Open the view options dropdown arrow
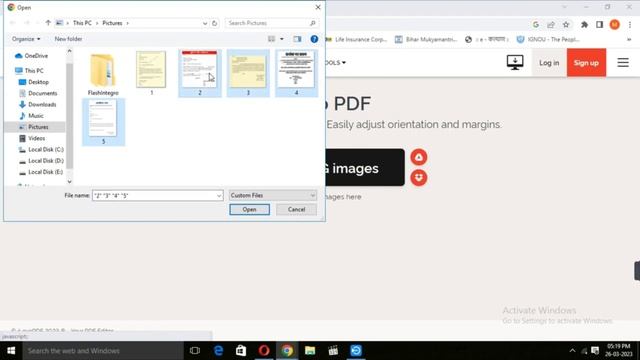Viewport: 640px width, 360px height. tap(282, 39)
